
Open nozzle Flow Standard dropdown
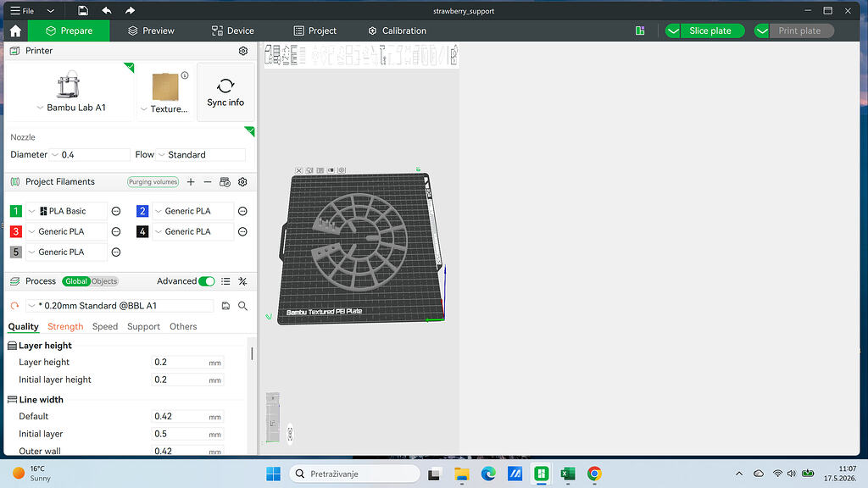(201, 155)
